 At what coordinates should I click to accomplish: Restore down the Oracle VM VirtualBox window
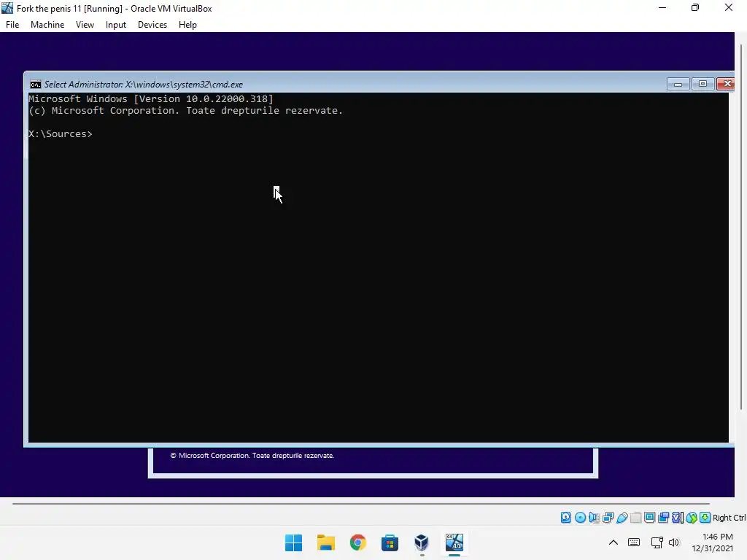click(695, 8)
